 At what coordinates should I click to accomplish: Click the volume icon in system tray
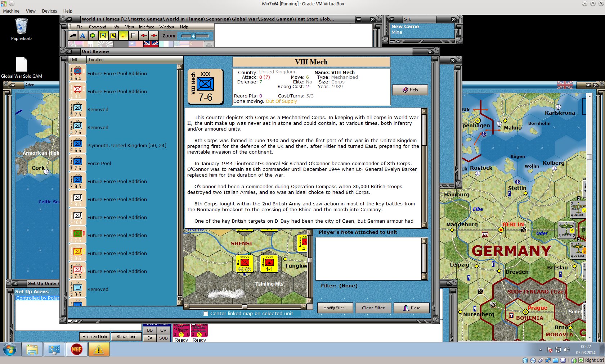[567, 349]
